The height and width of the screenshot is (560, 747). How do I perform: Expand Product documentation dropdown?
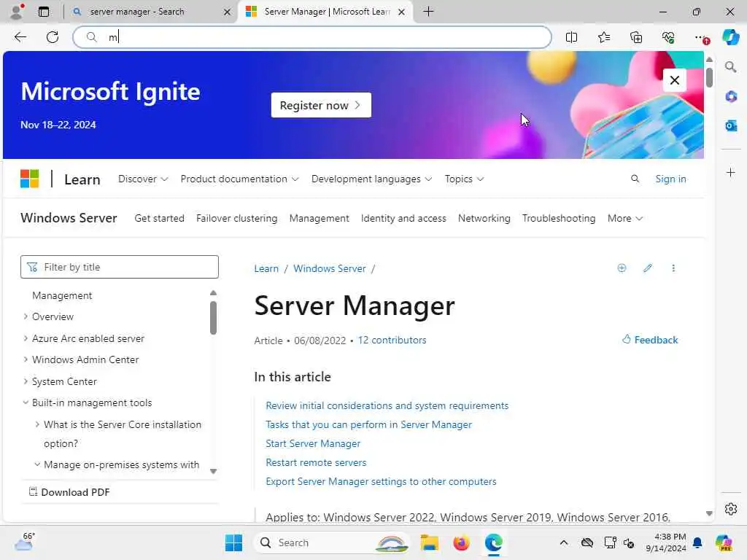239,179
